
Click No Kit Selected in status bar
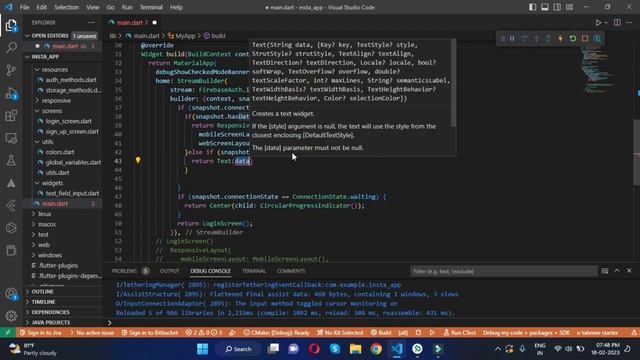coord(340,333)
